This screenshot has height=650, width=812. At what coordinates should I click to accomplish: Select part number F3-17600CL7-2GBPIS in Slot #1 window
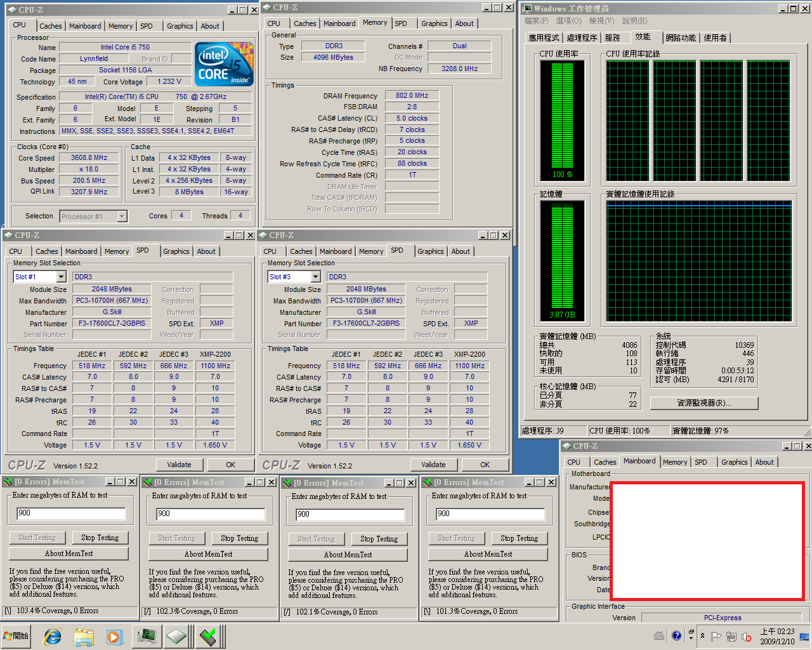pyautogui.click(x=112, y=323)
